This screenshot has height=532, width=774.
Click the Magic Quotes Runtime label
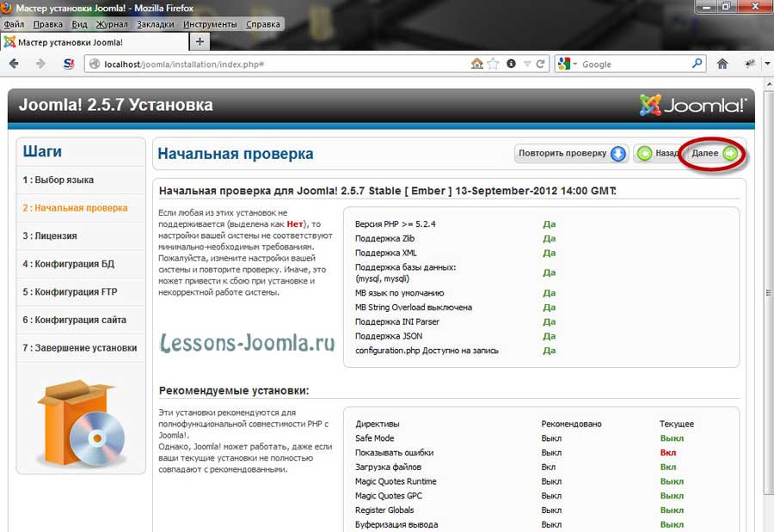[396, 481]
